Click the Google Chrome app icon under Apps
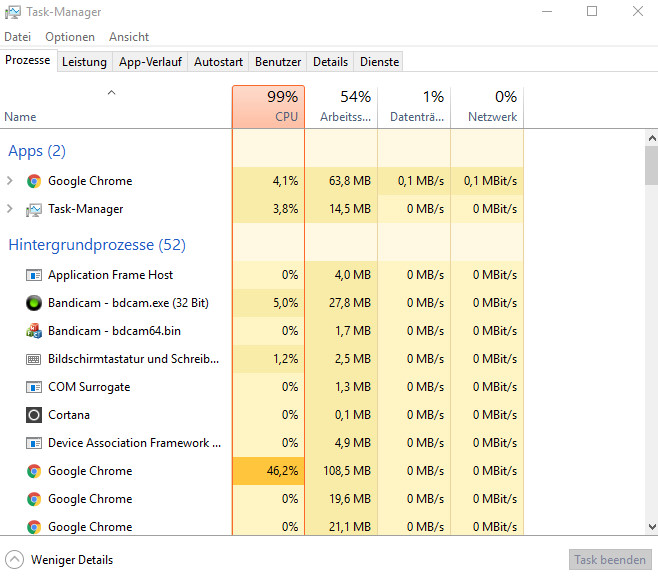This screenshot has width=658, height=582. (34, 181)
